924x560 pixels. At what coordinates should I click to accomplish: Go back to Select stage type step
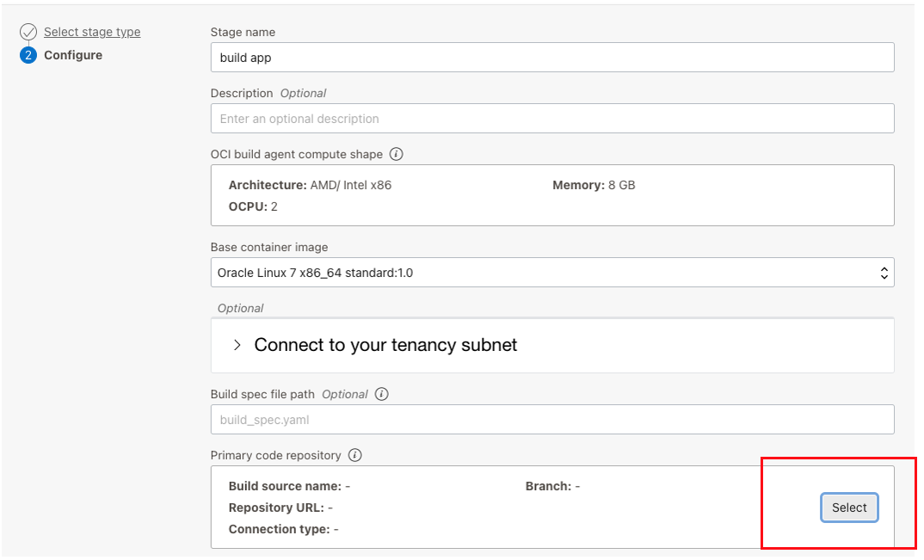pyautogui.click(x=92, y=32)
